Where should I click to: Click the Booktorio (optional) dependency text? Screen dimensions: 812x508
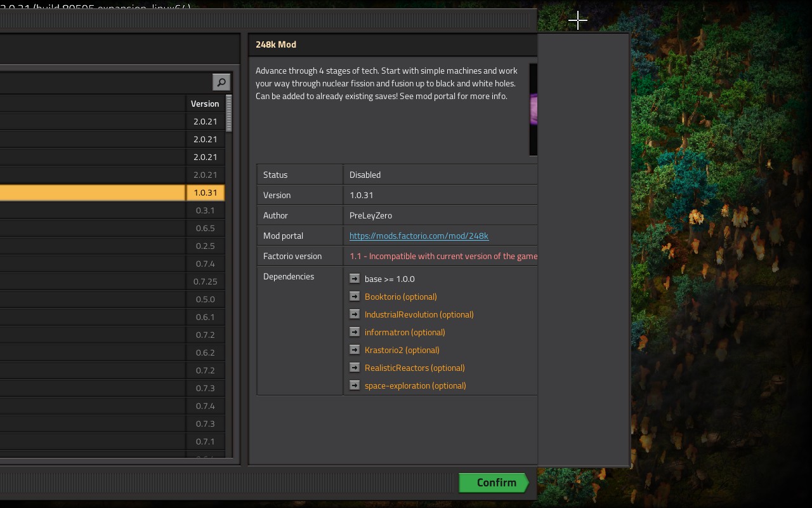[x=401, y=297]
